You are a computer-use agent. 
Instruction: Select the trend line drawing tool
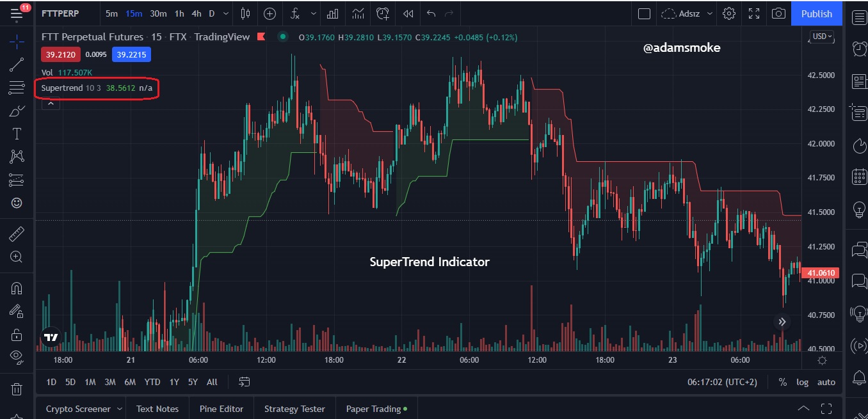pos(17,65)
